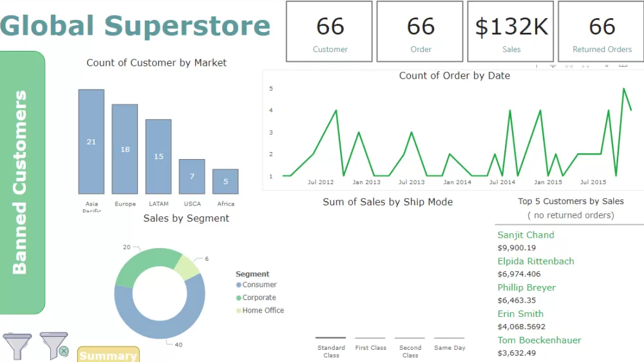Screen dimensions: 644x362
Task: Click the line chart's highest peak at 5
Action: pyautogui.click(x=624, y=89)
